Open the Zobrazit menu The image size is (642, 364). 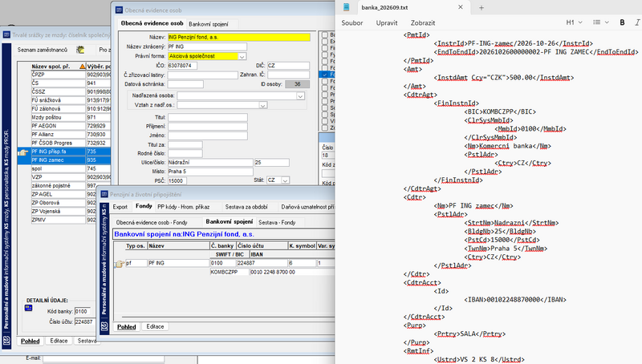pos(423,23)
